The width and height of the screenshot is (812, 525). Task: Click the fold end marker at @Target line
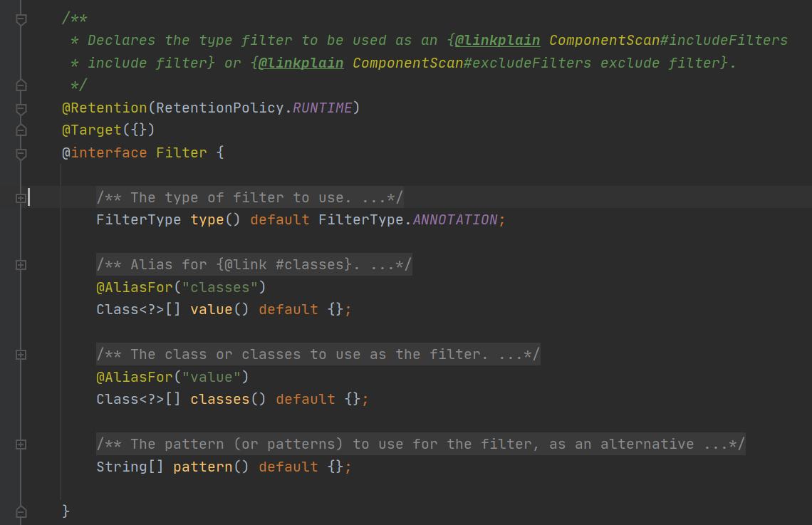[x=21, y=130]
